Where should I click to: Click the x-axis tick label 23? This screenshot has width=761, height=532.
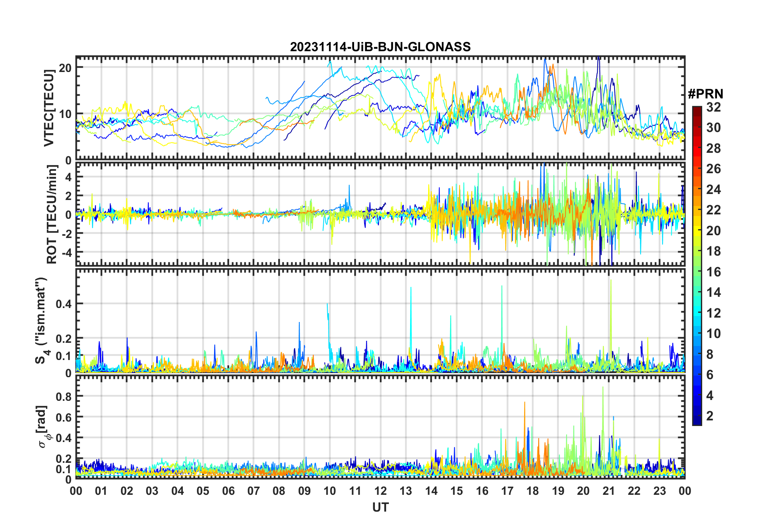coord(659,491)
